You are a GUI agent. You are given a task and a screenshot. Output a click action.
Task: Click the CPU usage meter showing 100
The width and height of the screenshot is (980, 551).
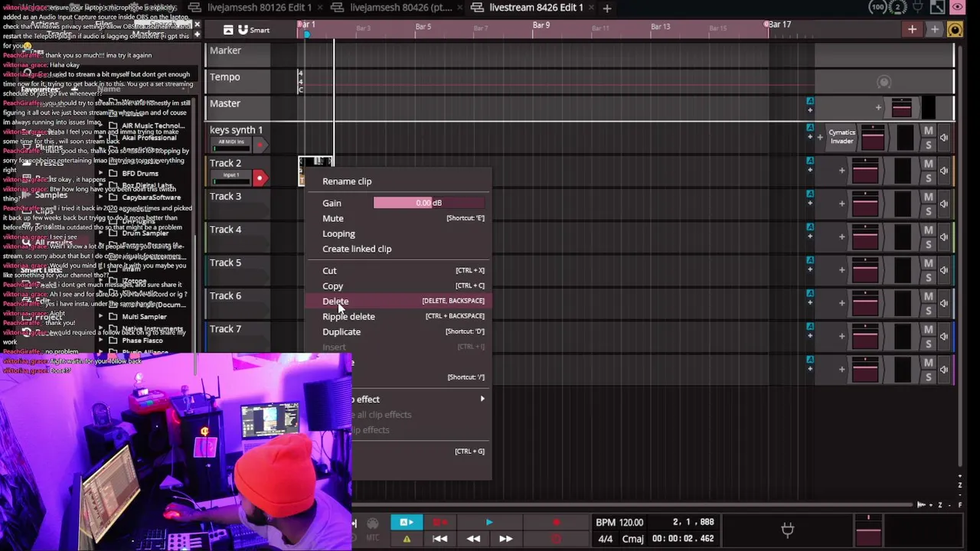tap(877, 8)
